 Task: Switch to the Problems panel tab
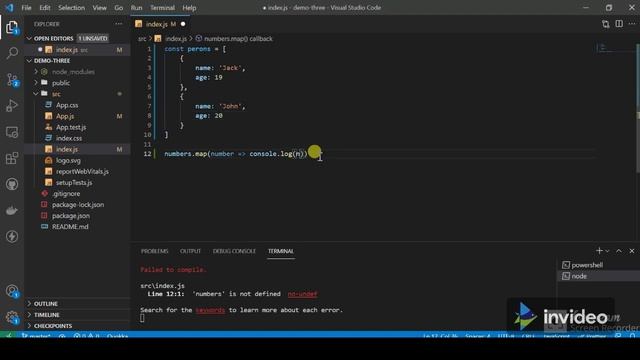154,251
